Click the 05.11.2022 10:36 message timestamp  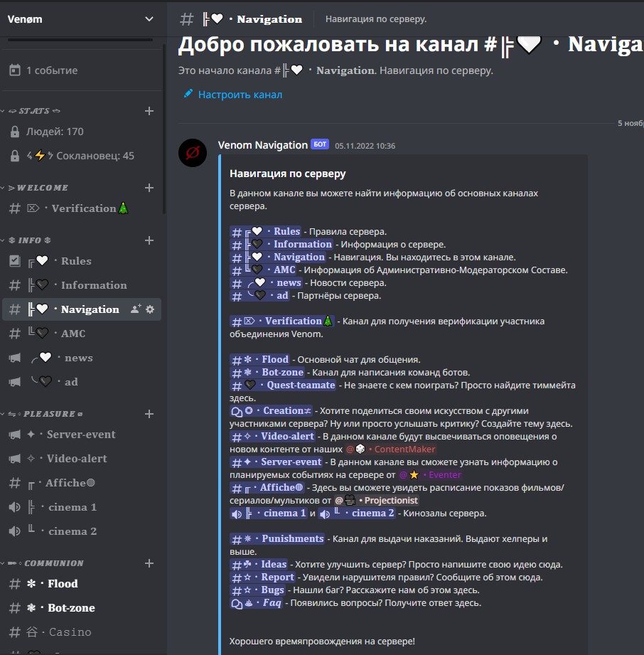click(365, 146)
